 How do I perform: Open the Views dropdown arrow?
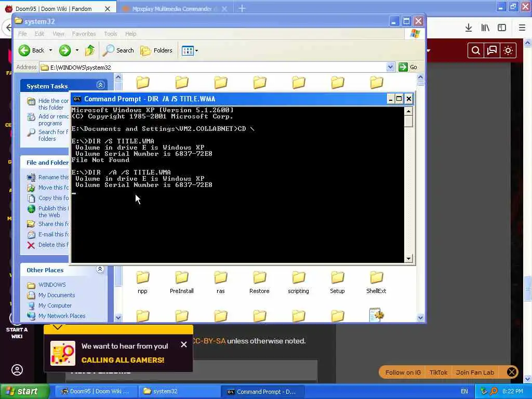[x=196, y=51]
